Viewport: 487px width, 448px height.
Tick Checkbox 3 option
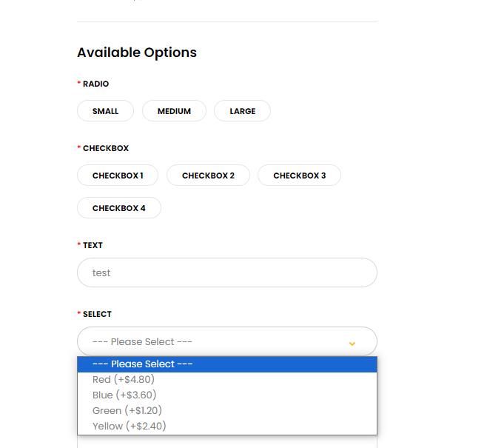click(299, 175)
